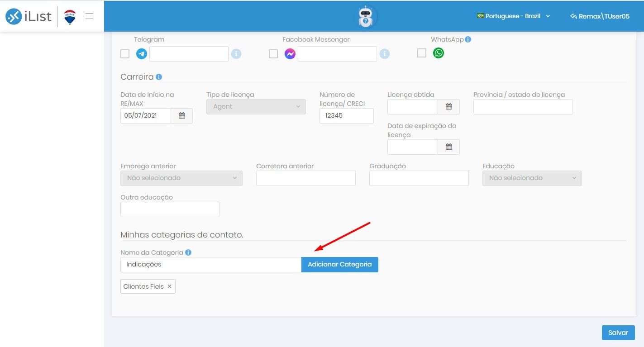
Task: Open calendar for Licença obtida
Action: pos(449,107)
